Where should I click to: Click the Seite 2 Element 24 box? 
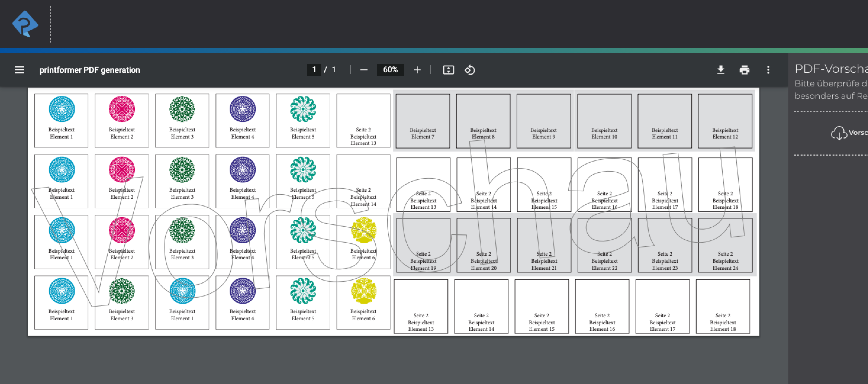point(725,245)
